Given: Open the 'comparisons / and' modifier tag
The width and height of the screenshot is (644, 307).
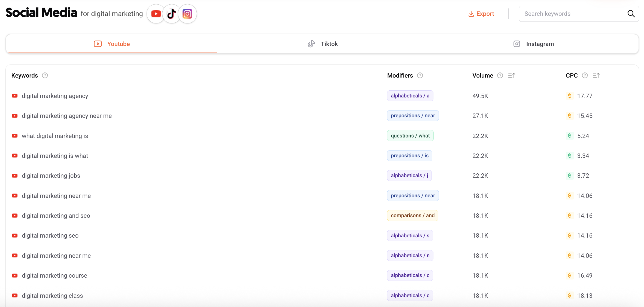Looking at the screenshot, I should [x=412, y=215].
